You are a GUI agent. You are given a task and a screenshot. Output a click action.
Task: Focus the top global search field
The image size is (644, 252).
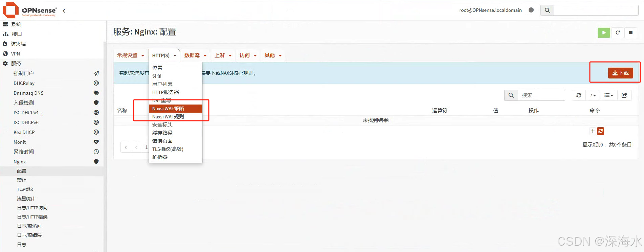click(x=596, y=10)
